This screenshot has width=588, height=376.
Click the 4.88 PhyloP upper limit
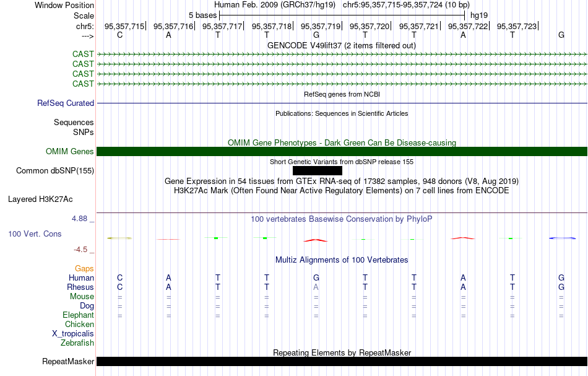tap(79, 219)
